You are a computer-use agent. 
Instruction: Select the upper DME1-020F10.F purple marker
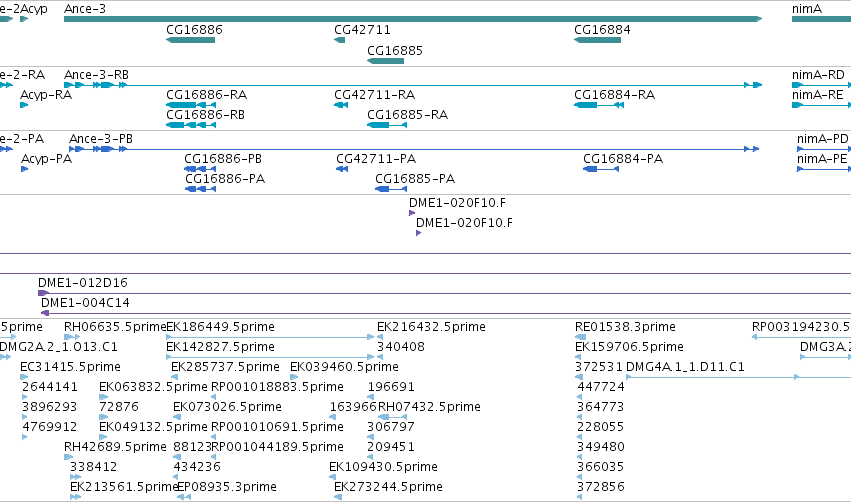412,213
